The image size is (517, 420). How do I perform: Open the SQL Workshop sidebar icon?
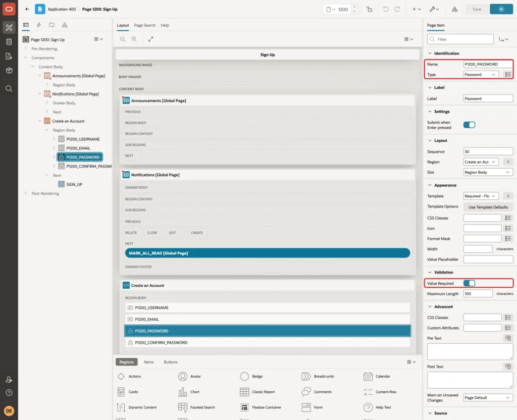[x=9, y=42]
